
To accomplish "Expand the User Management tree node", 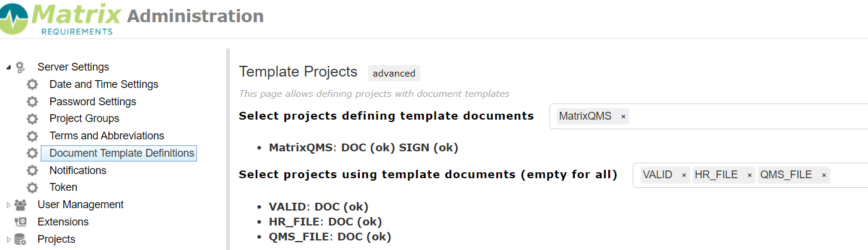I will tap(8, 205).
